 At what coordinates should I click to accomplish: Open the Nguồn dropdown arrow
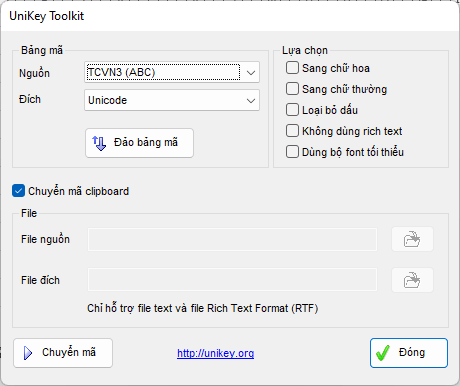(251, 72)
